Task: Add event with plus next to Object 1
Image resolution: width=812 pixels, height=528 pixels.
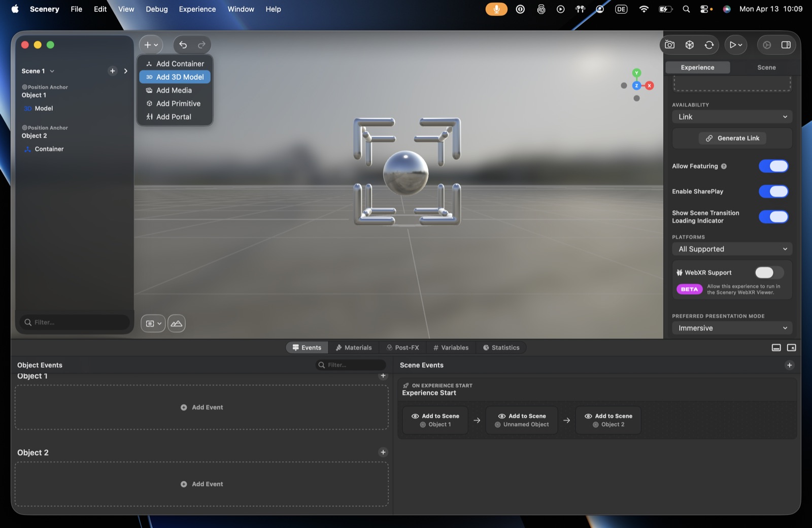Action: pyautogui.click(x=383, y=376)
